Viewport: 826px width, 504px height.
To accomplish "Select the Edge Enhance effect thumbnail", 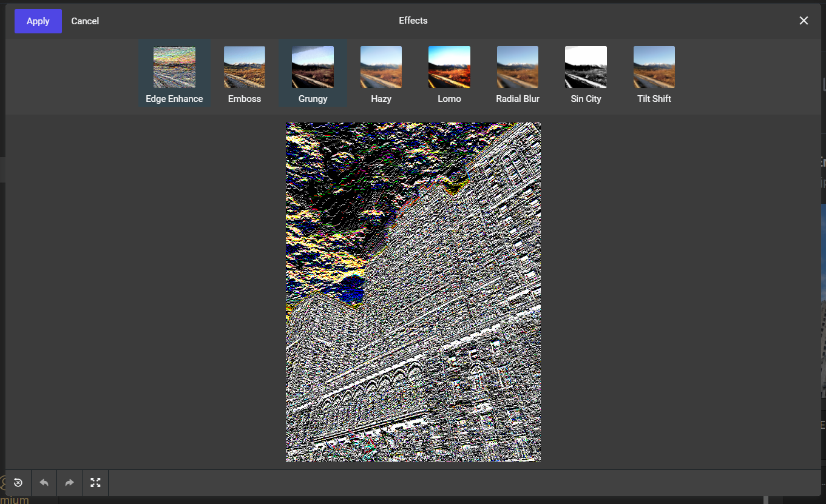I will 174,67.
